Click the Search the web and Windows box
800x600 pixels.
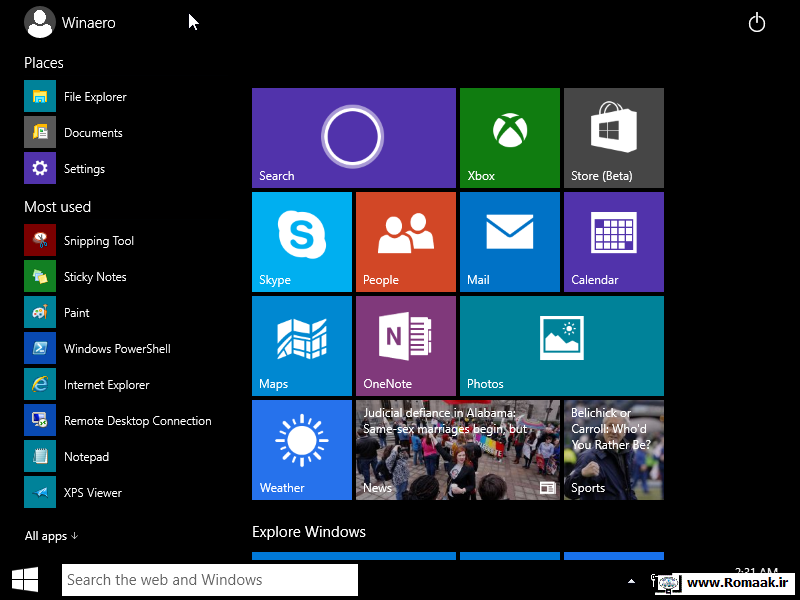click(210, 580)
